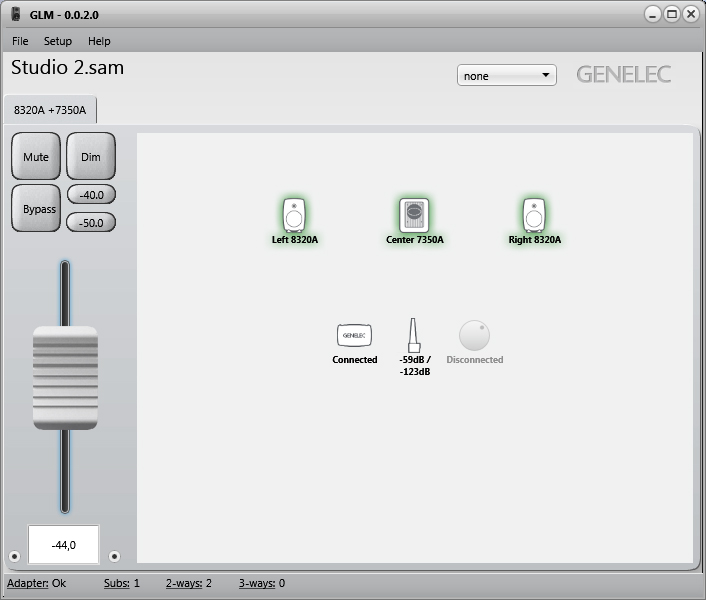Toggle the Bypass button
Screen dimensions: 706x600
tap(36, 208)
